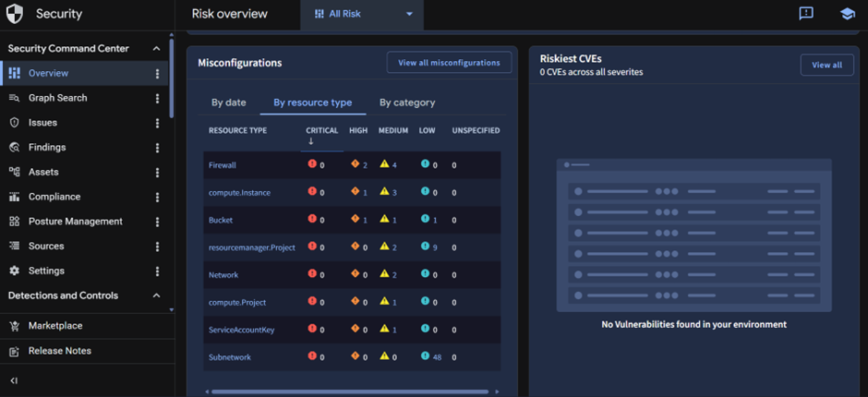Viewport: 868px width, 397px height.
Task: Open the more options menu for Settings
Action: pyautogui.click(x=157, y=271)
